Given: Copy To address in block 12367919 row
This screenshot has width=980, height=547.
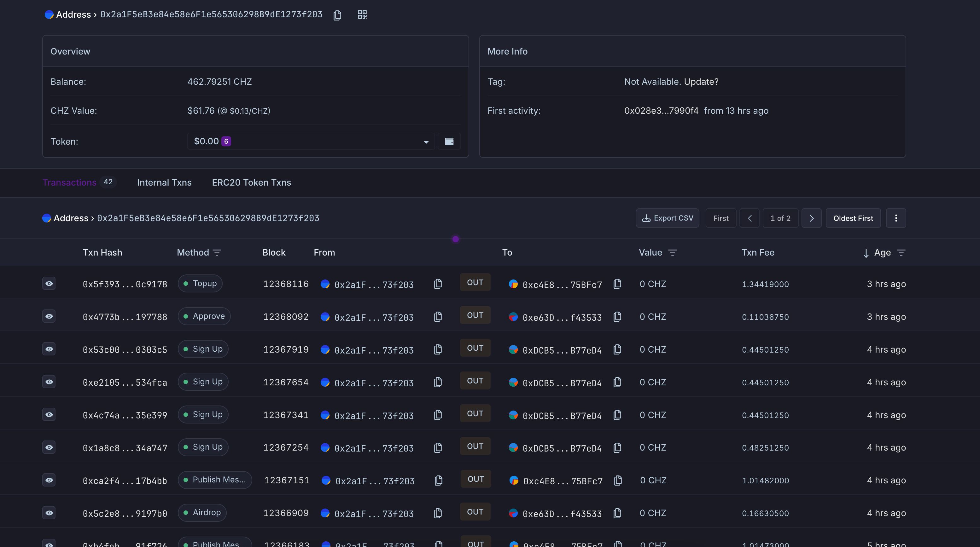Looking at the screenshot, I should pos(617,349).
